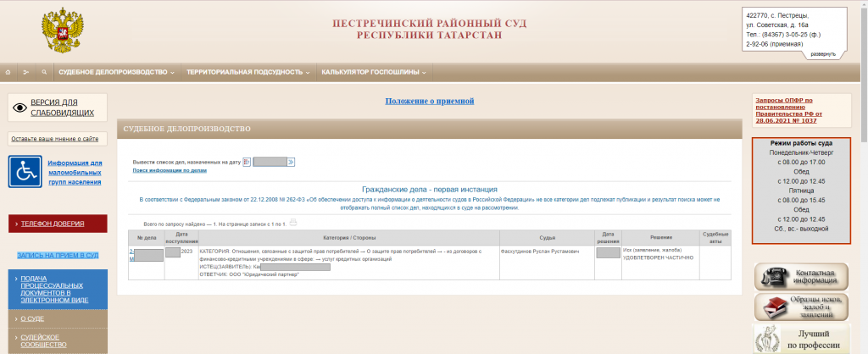Click the ОТВЕТЧИК ООО Юридический партнер text
The width and height of the screenshot is (868, 354).
[248, 274]
